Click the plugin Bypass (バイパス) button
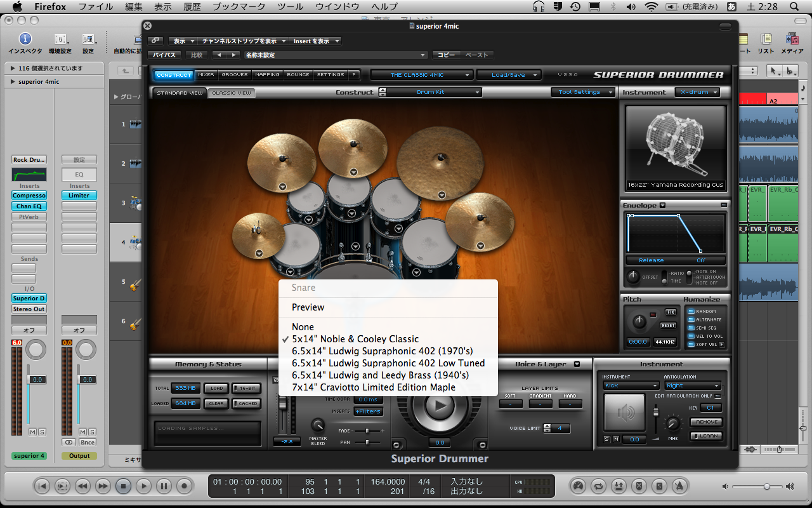812x508 pixels. (x=164, y=55)
